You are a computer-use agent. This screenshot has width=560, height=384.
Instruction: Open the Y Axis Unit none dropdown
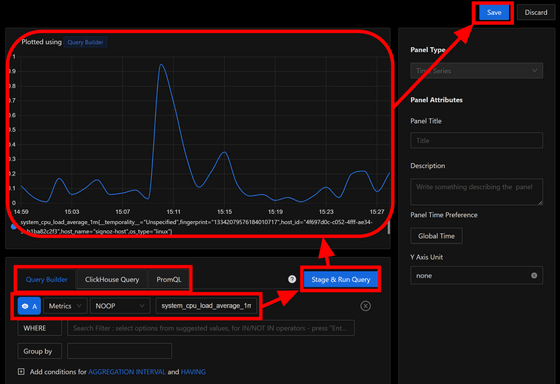point(476,275)
